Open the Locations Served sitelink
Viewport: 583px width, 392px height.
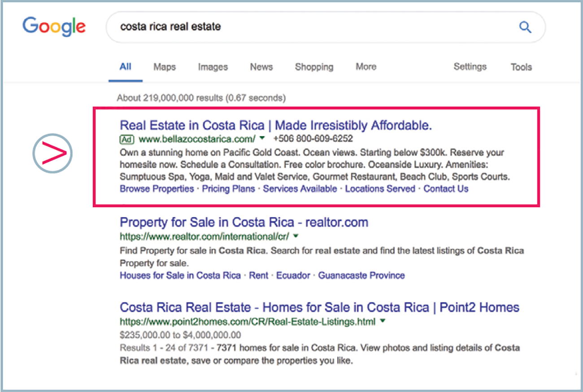point(380,189)
